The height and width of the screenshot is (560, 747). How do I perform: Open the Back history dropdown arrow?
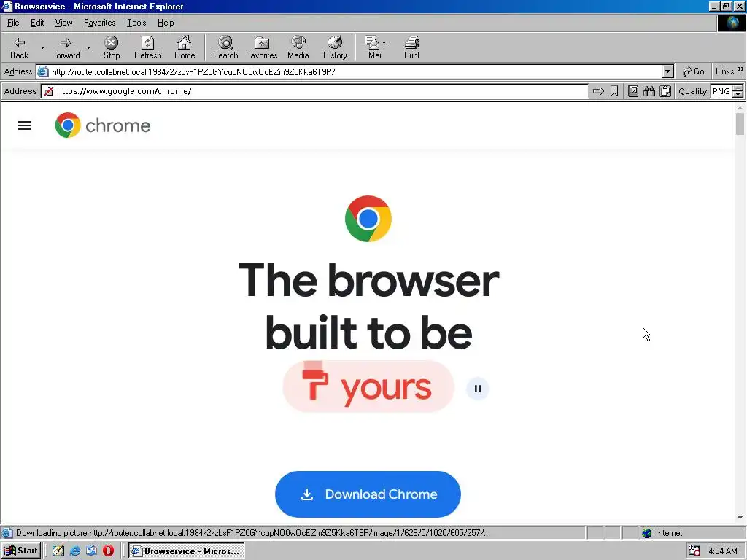tap(42, 47)
